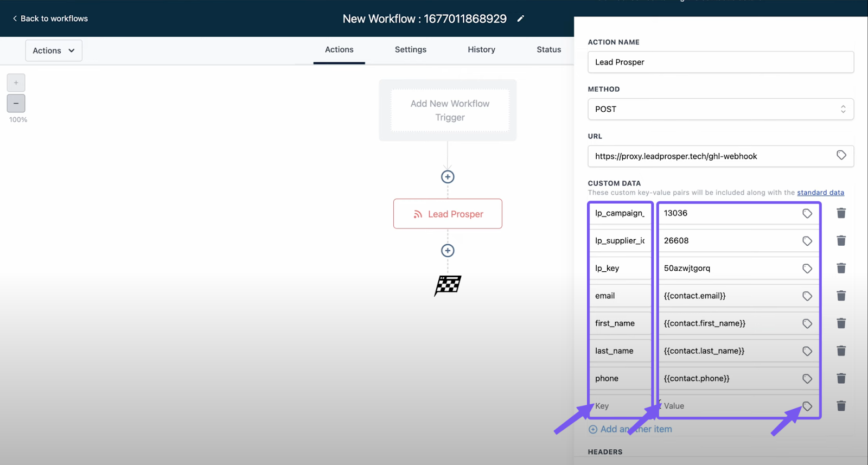868x465 pixels.
Task: Zoom in the workflow canvas
Action: [16, 82]
